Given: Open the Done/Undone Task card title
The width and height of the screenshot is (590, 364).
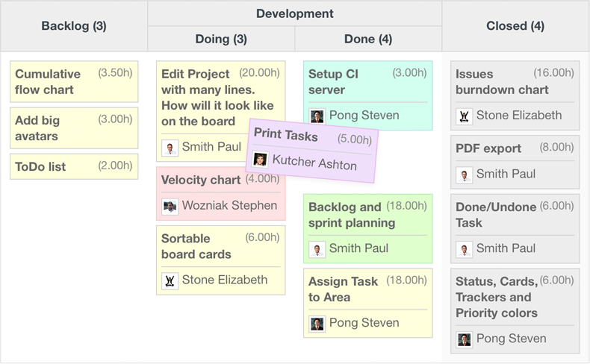Looking at the screenshot, I should tap(496, 215).
